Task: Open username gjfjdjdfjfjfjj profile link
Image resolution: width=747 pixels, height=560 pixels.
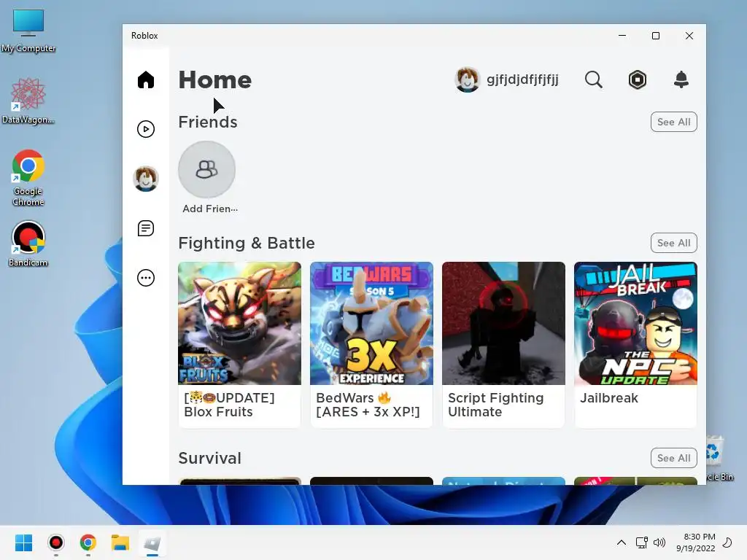Action: [522, 79]
